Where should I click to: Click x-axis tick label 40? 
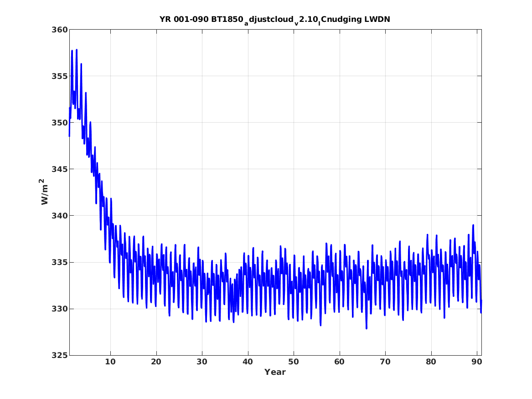248,362
